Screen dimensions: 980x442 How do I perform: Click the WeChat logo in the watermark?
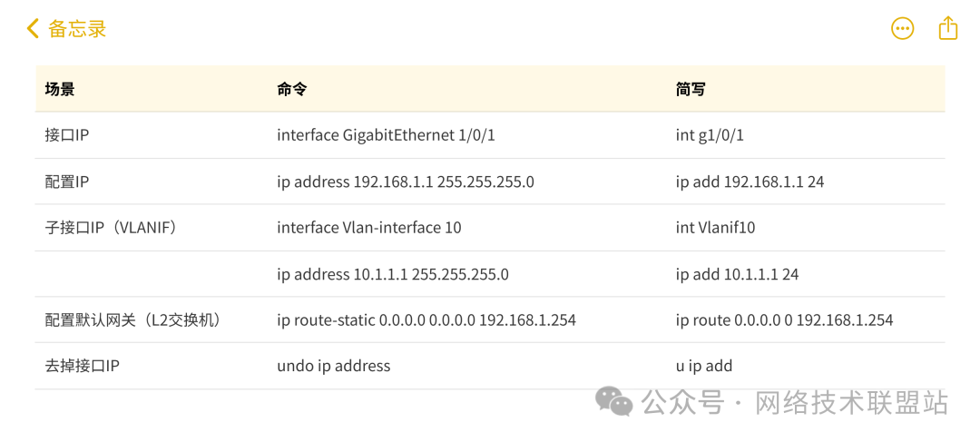tap(614, 401)
